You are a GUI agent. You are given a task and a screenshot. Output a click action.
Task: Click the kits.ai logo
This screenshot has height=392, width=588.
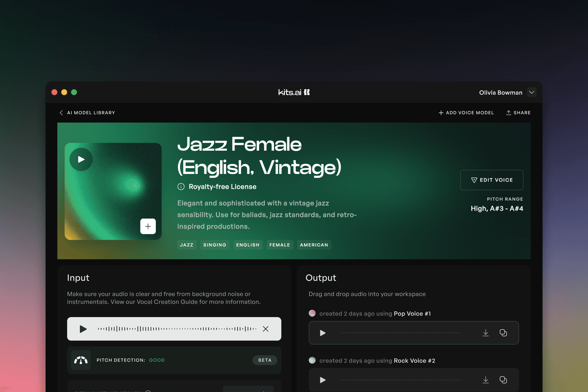[x=294, y=92]
